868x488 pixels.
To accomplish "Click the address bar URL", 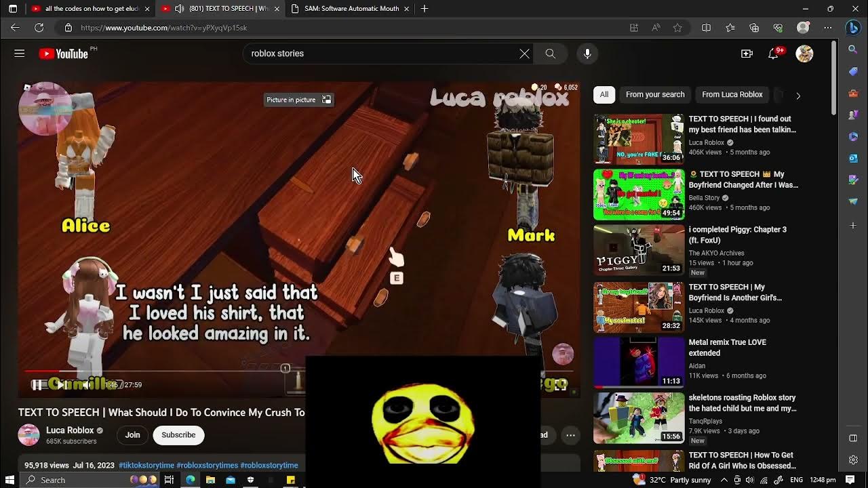I will (x=163, y=28).
